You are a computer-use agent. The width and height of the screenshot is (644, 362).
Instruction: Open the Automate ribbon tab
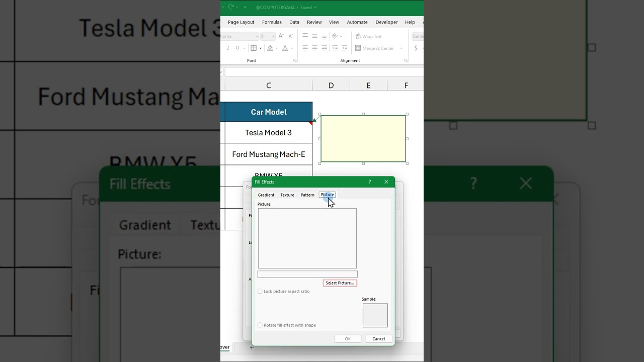point(357,22)
